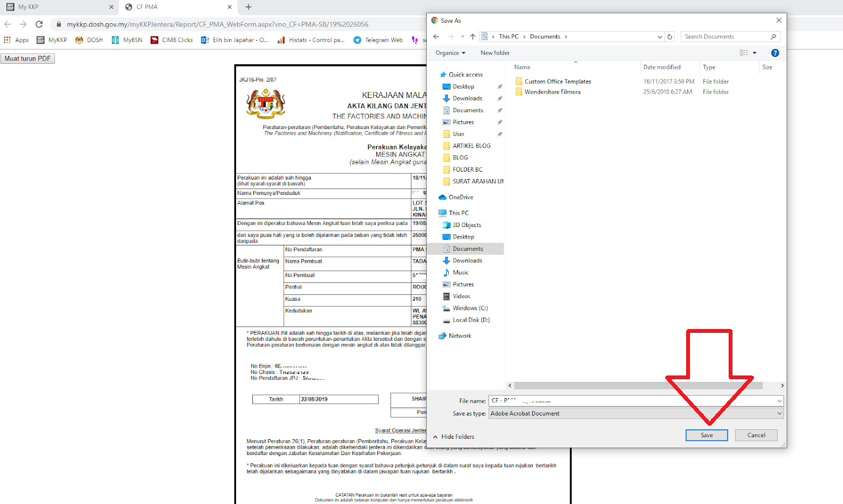
Task: Unpin Desktop from Quick access
Action: (x=499, y=86)
